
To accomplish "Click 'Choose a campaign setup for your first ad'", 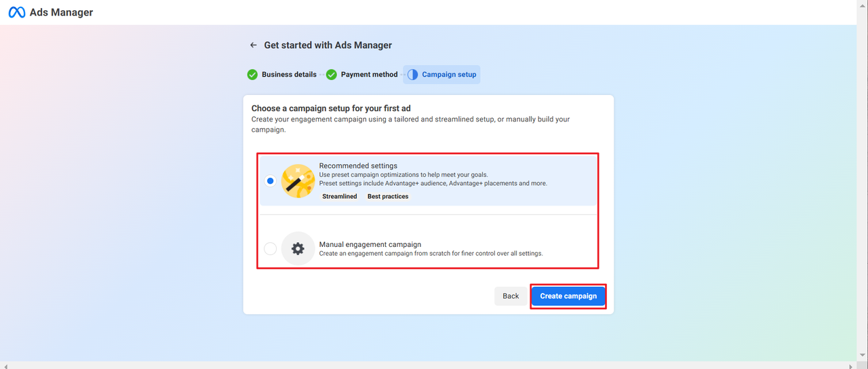I will 331,108.
